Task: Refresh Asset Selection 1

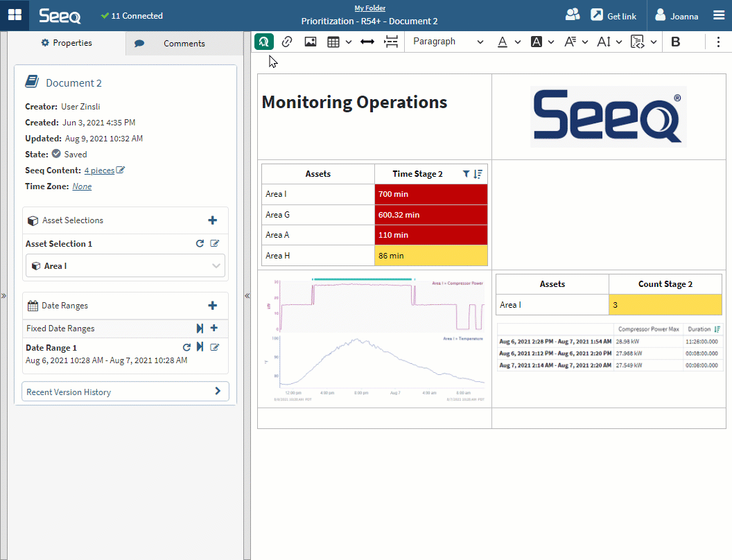Action: (200, 244)
